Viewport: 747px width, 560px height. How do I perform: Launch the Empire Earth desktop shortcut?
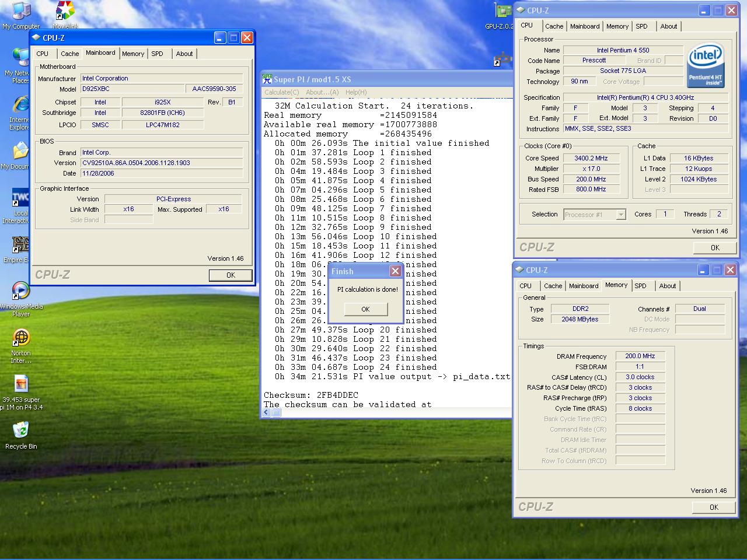20,250
